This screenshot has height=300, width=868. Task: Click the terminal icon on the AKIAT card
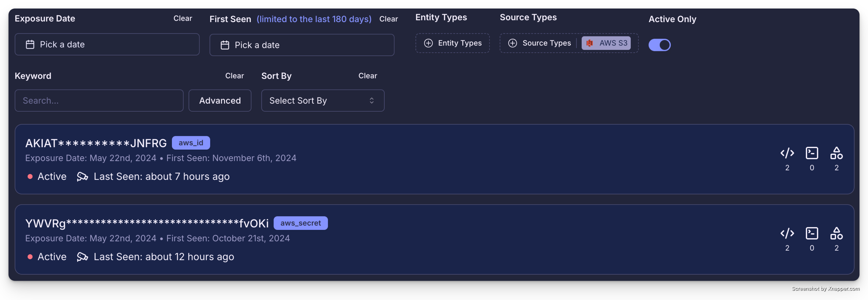[812, 153]
